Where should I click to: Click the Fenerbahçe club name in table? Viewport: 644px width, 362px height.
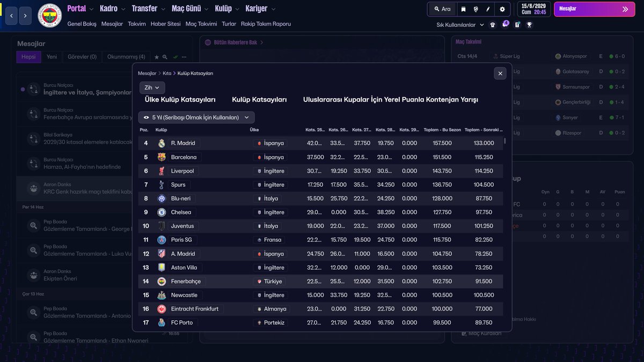[186, 282]
